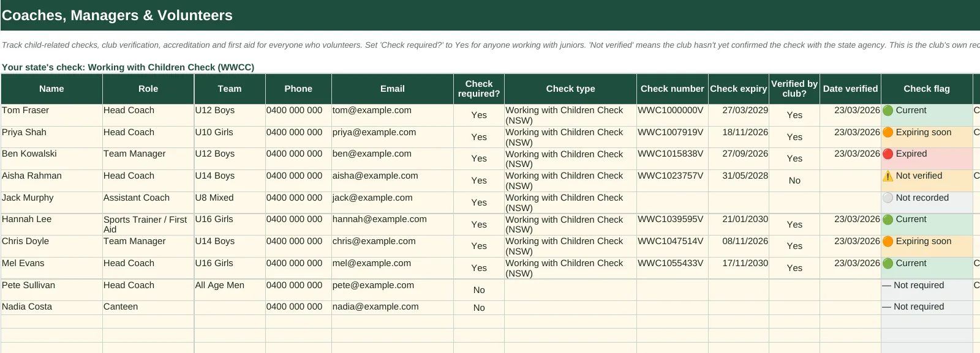Select the Date verified column header
Screen dimensions: 980x353
click(x=850, y=89)
